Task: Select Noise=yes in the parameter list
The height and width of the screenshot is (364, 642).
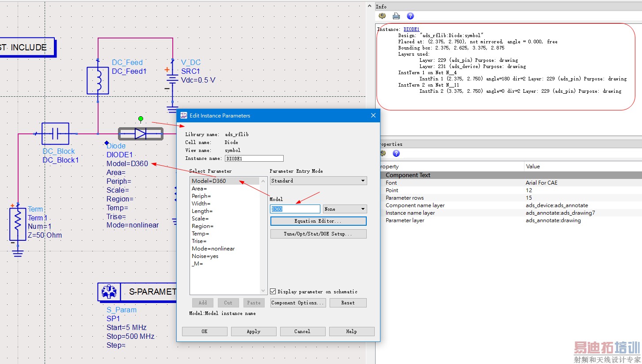Action: [205, 256]
